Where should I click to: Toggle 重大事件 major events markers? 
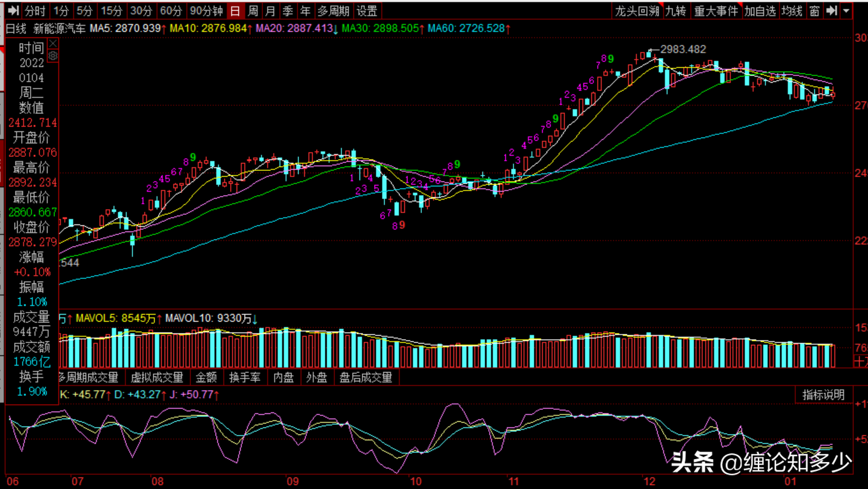(716, 11)
